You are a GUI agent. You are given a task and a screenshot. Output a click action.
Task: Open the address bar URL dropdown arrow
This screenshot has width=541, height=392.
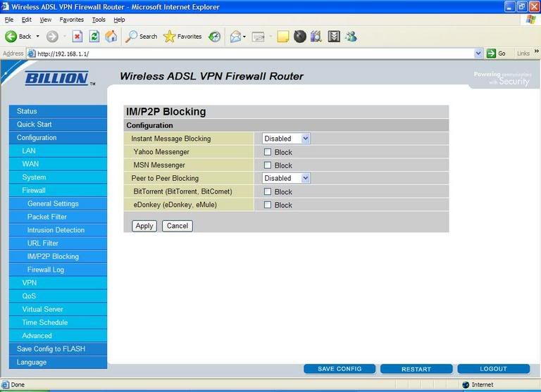[x=478, y=53]
